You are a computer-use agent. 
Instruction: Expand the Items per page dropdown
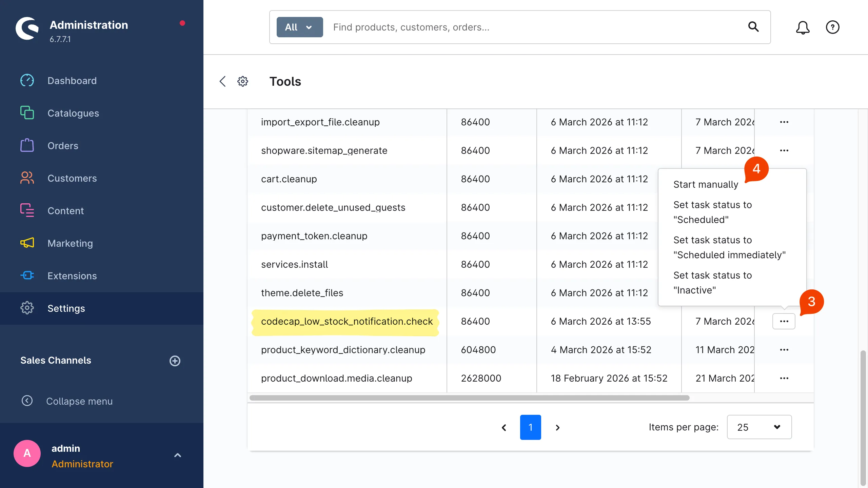click(x=759, y=427)
